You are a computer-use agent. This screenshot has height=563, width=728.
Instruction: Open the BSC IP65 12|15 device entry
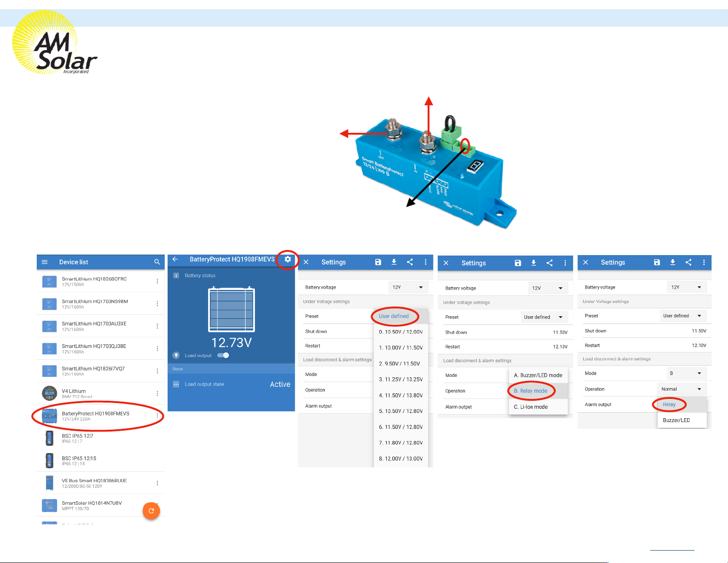coord(101,461)
